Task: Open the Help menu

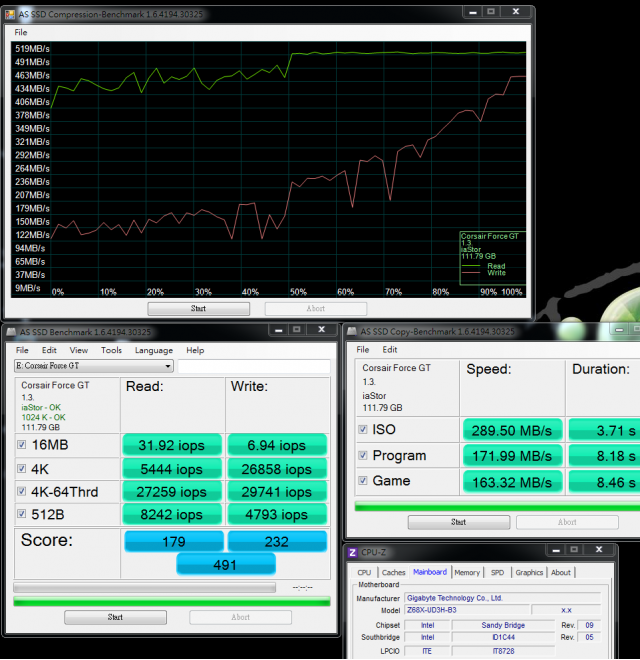Action: (195, 350)
